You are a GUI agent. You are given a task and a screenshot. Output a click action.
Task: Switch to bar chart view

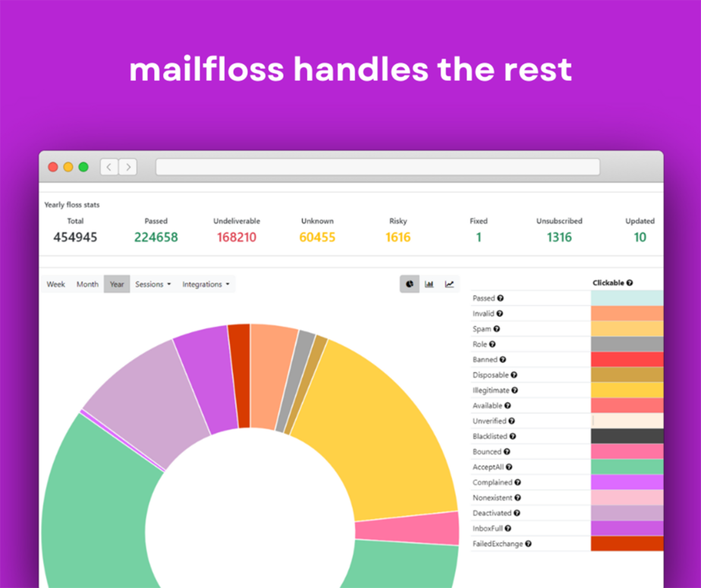tap(429, 284)
